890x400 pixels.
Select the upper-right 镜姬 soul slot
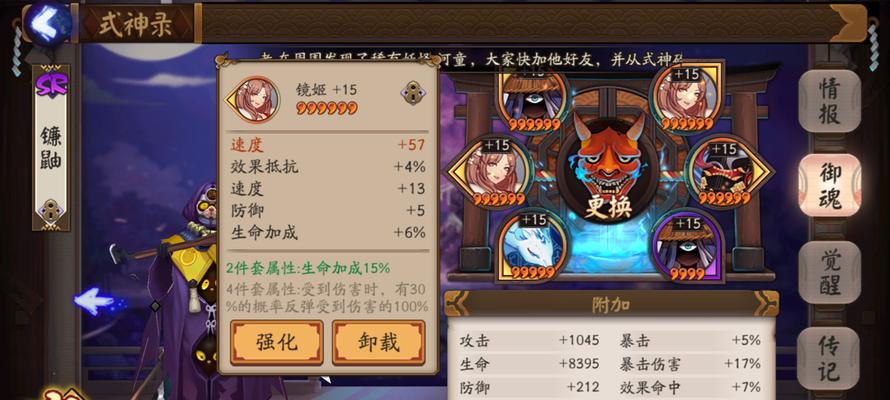pos(687,98)
